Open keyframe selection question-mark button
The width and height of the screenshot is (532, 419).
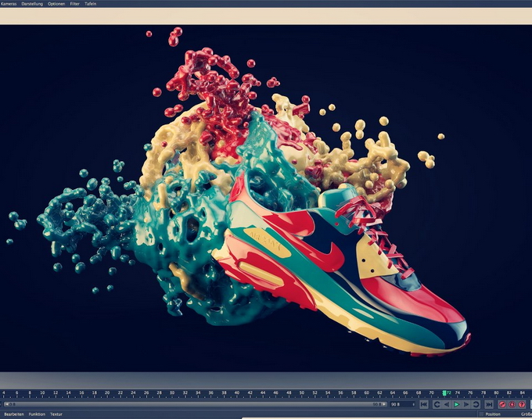coord(522,404)
